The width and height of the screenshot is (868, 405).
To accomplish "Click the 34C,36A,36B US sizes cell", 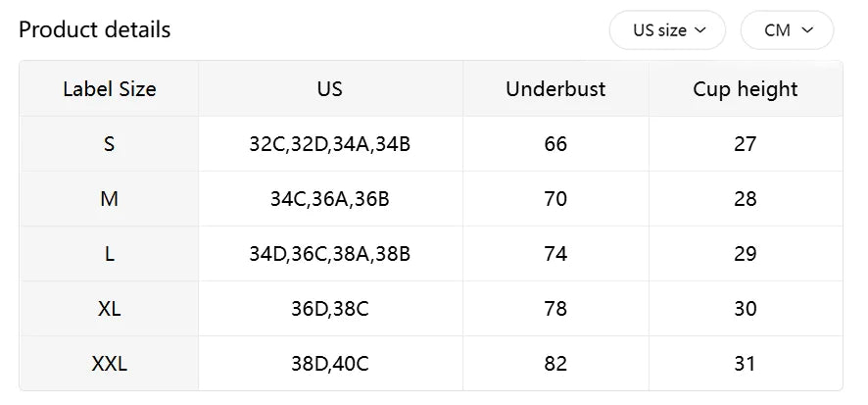I will [x=330, y=199].
